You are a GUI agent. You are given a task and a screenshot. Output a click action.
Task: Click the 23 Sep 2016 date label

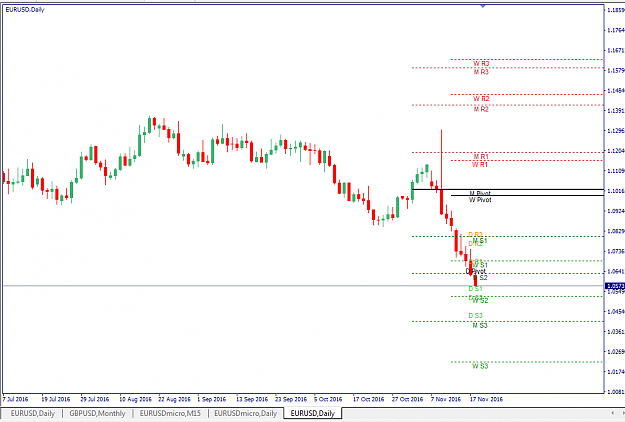(x=291, y=399)
